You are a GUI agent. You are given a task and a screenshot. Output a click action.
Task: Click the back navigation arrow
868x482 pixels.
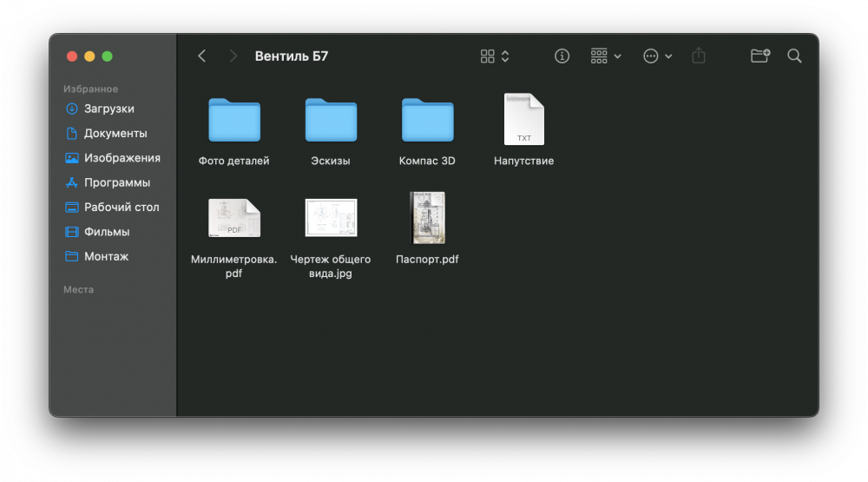202,56
